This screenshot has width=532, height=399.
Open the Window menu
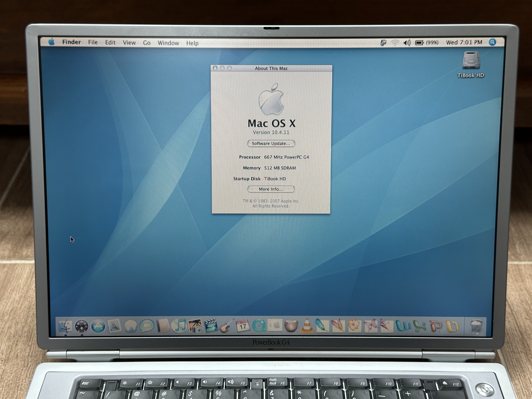(168, 43)
